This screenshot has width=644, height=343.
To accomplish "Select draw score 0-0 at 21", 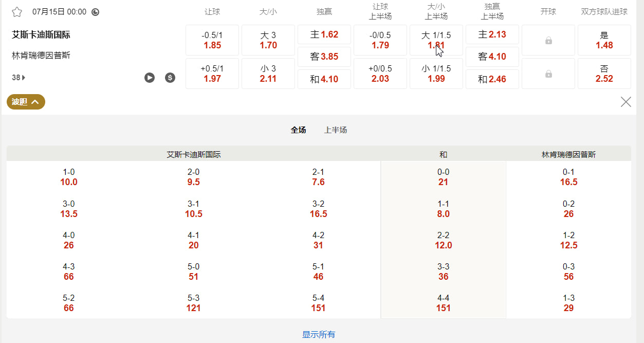I will click(x=444, y=177).
